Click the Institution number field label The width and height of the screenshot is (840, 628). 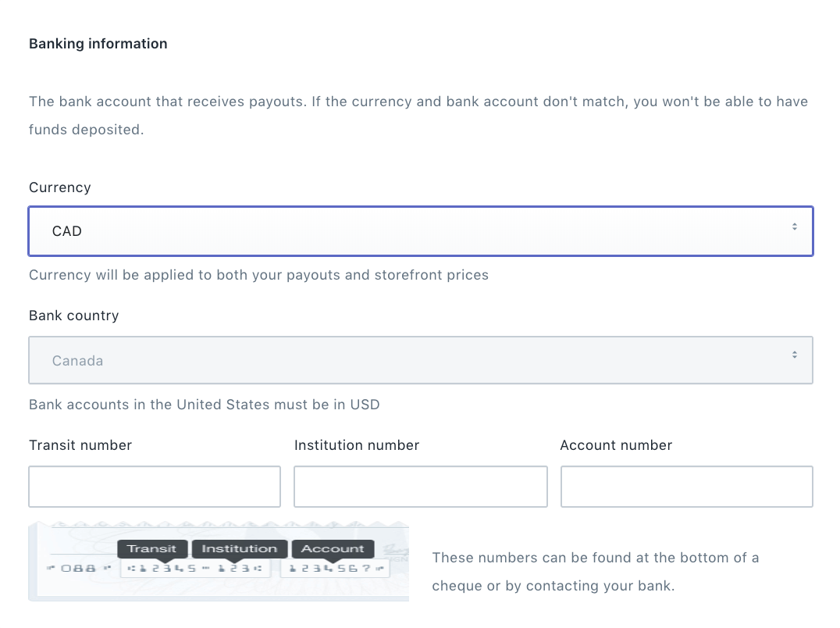coord(357,445)
